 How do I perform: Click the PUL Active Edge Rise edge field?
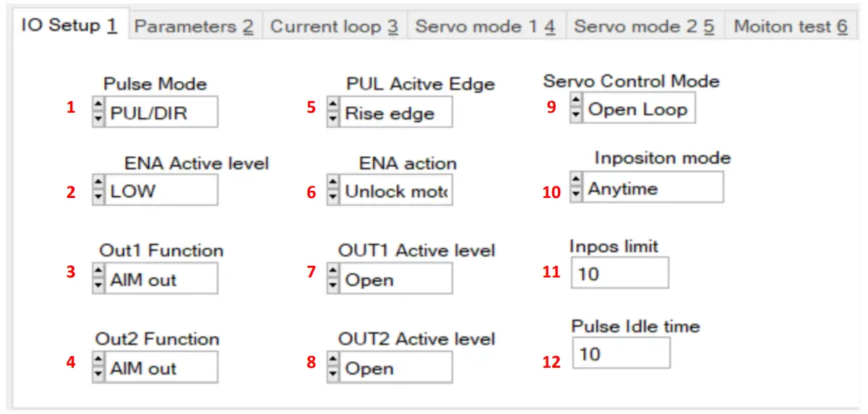pyautogui.click(x=396, y=113)
